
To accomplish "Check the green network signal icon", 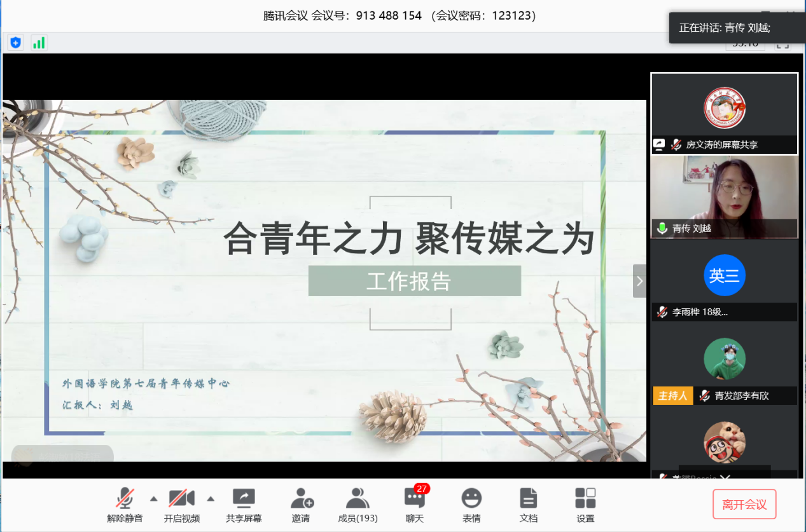I will (39, 43).
